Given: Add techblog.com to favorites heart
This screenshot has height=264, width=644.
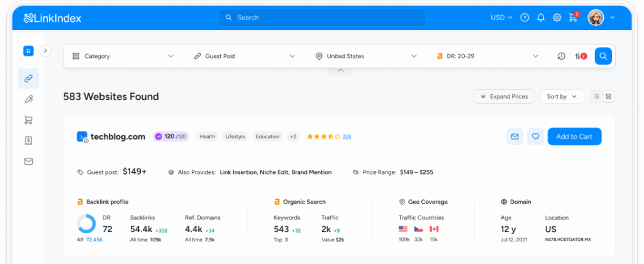Looking at the screenshot, I should (535, 136).
